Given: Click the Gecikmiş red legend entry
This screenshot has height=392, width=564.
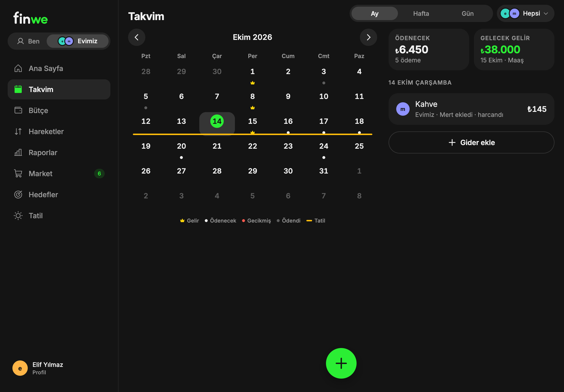Looking at the screenshot, I should point(256,221).
